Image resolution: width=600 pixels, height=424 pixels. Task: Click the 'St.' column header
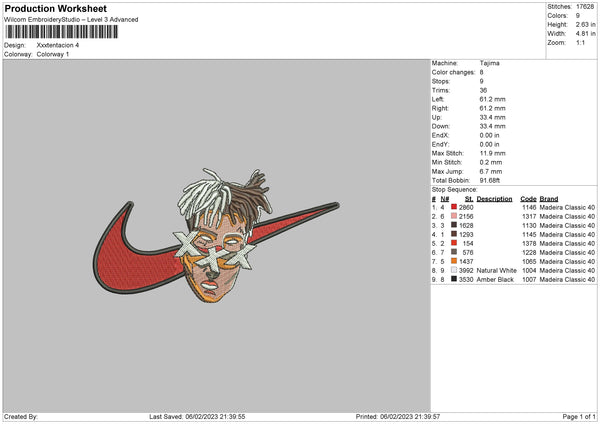pyautogui.click(x=469, y=199)
